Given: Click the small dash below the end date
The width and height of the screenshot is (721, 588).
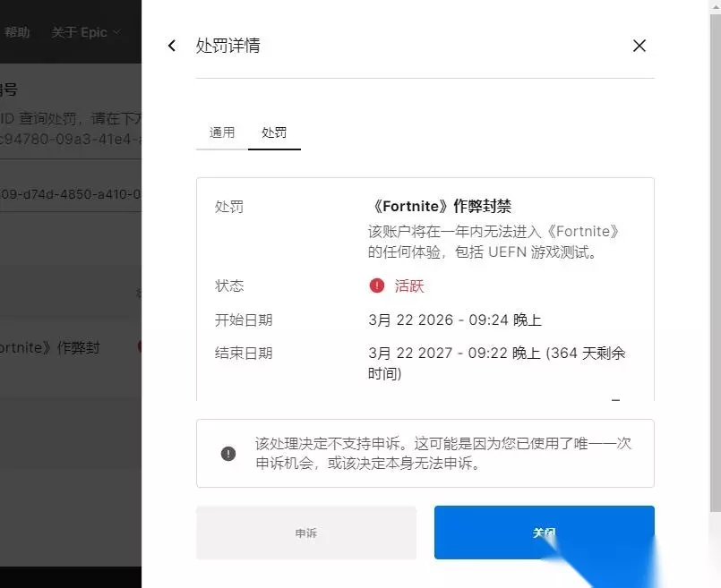Looking at the screenshot, I should point(615,401).
